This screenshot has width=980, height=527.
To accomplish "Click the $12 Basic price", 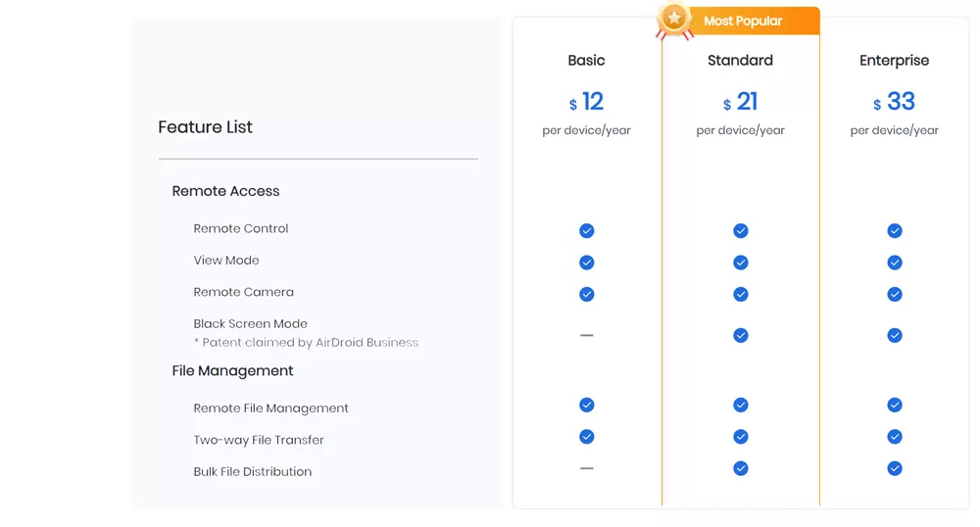I will pyautogui.click(x=586, y=102).
